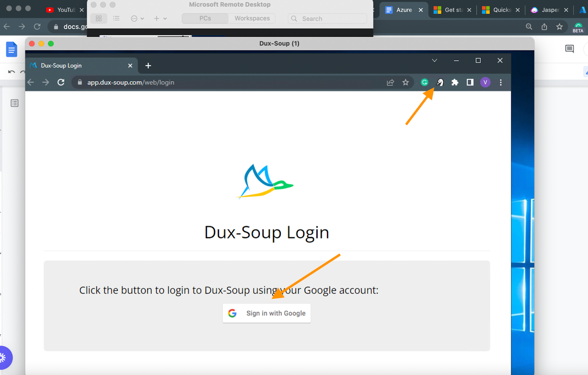Click the "Dux-Soup (1)" window title
The height and width of the screenshot is (375, 588).
click(x=279, y=43)
